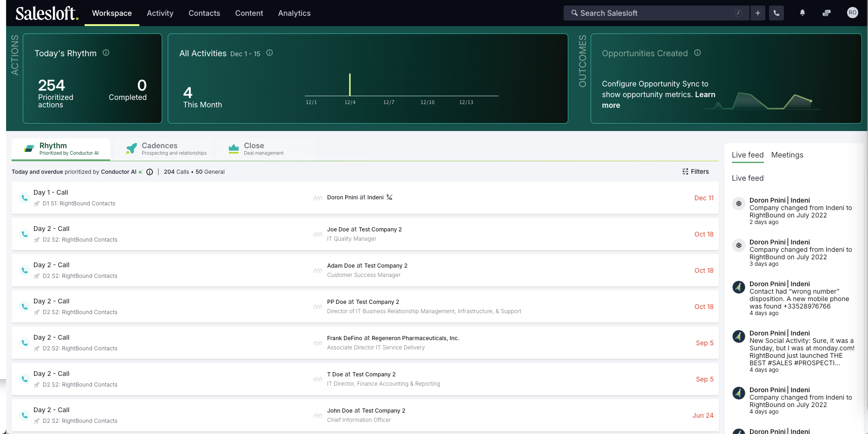The image size is (868, 434).
Task: Open PP Doe at Test Company 2
Action: [363, 302]
